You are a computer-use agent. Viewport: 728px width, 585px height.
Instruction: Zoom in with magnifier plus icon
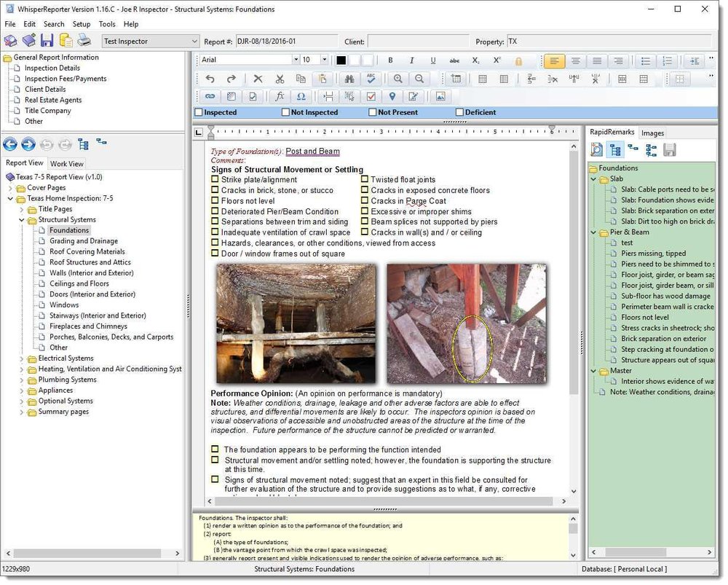[398, 79]
